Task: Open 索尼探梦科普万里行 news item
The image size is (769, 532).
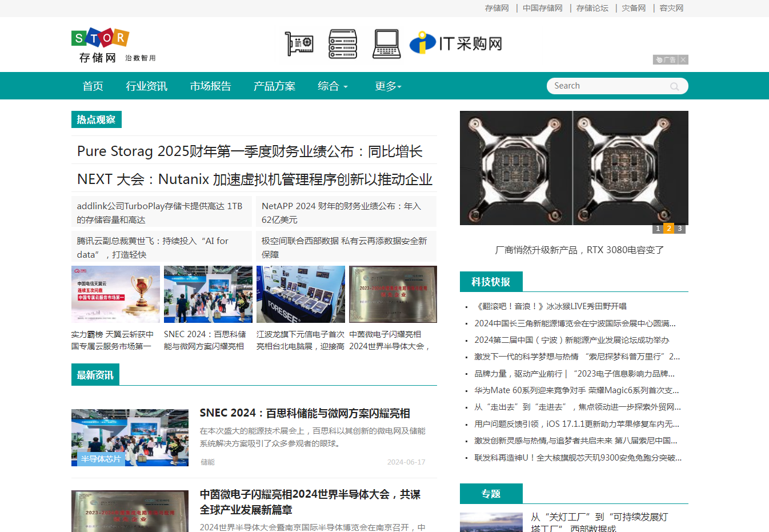Action: (x=577, y=357)
